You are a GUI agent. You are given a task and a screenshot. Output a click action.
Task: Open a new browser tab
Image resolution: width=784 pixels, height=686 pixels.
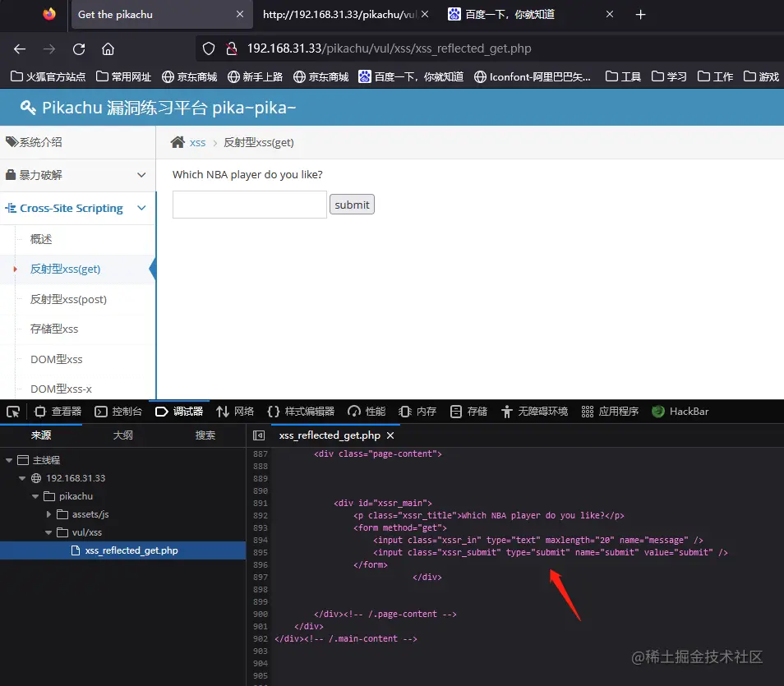point(640,15)
